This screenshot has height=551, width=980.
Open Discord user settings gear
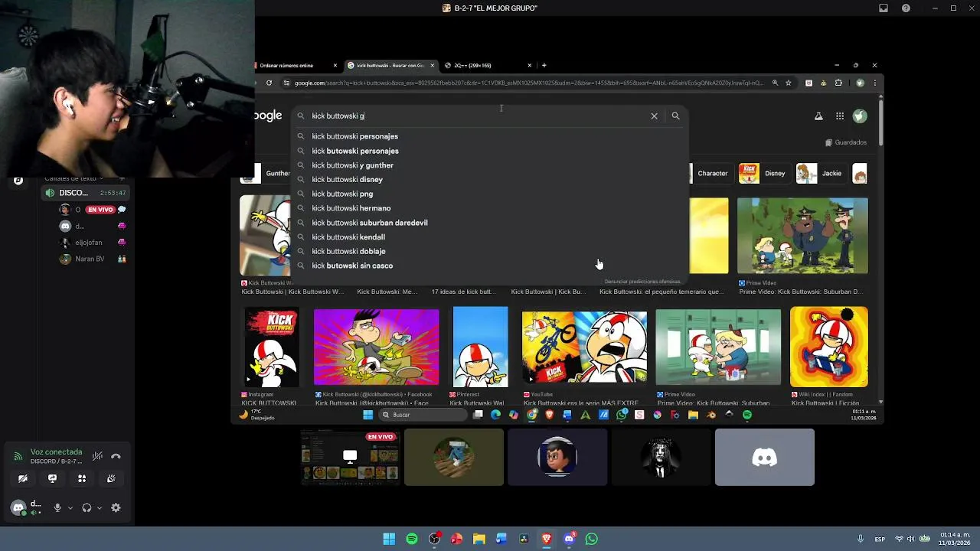pyautogui.click(x=116, y=507)
